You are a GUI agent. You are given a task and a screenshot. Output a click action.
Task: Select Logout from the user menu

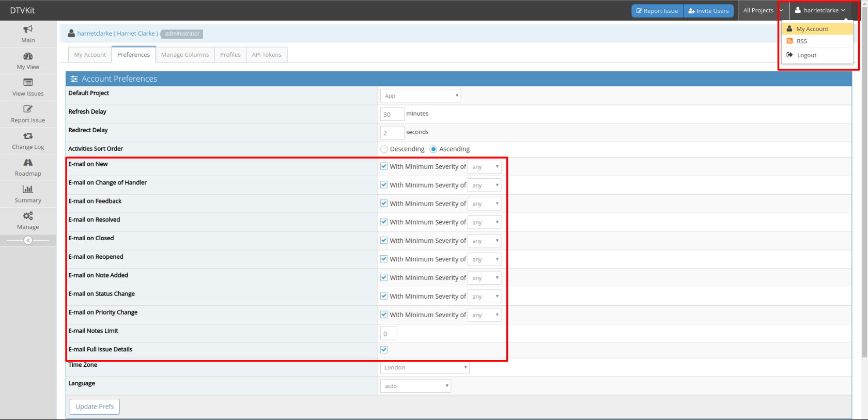tap(806, 55)
